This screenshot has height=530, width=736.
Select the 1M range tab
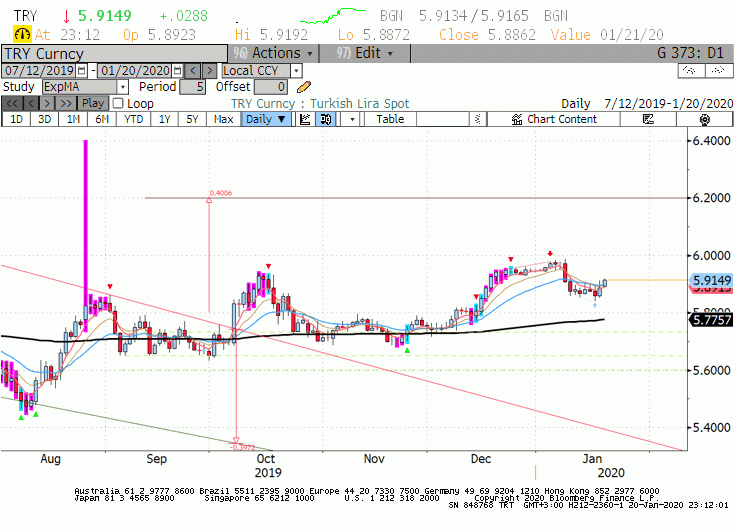pos(73,119)
